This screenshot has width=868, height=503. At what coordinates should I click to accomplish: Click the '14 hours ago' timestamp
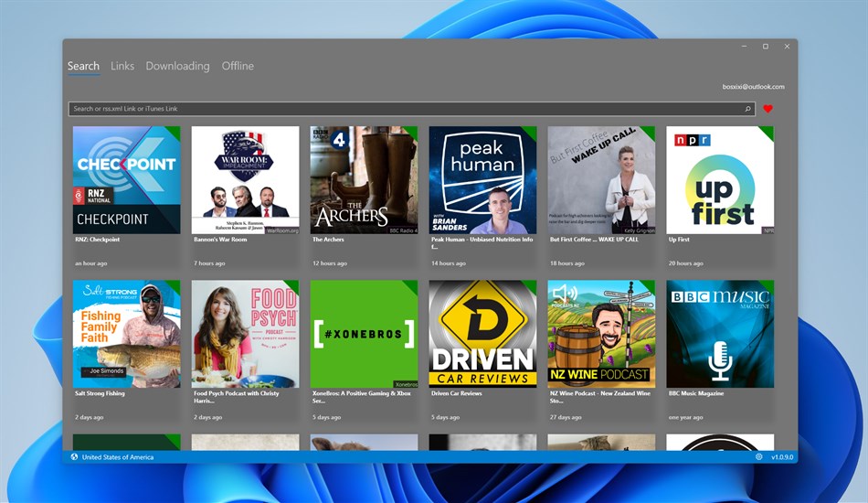click(449, 263)
